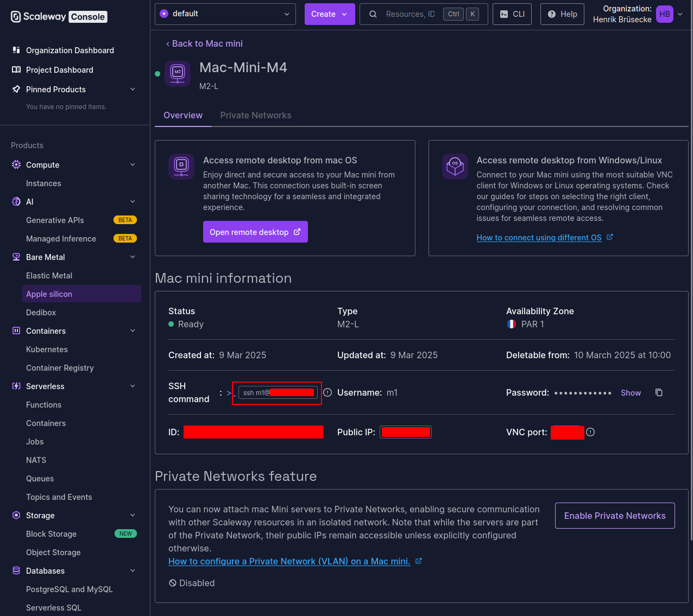Click the Storage section icon
Viewport: 693px width, 616px height.
pyautogui.click(x=16, y=516)
